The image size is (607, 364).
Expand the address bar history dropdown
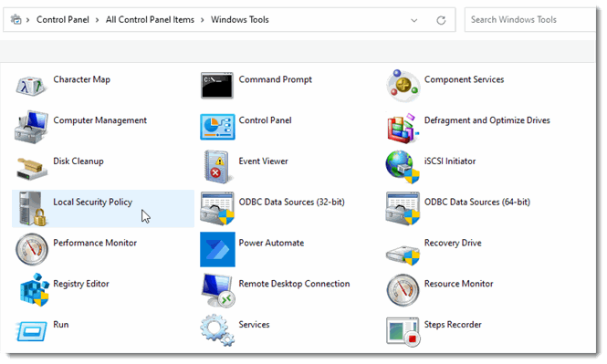coord(413,20)
